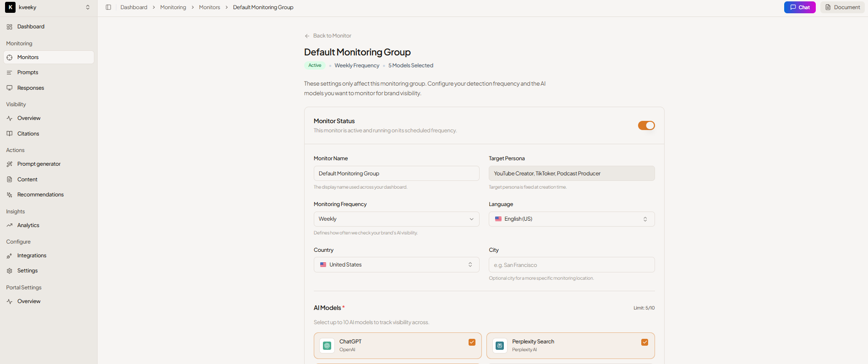
Task: Click the sidebar collapse panel icon
Action: pos(109,7)
